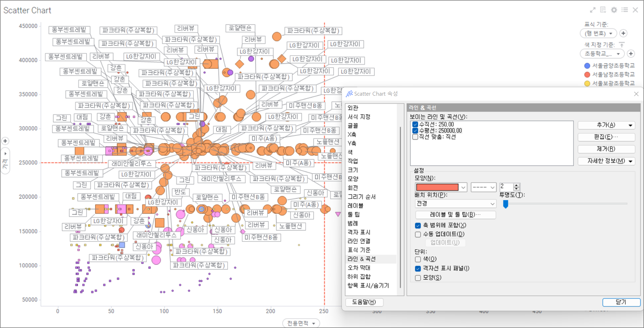Click plus button next to 행 번호 selector
The width and height of the screenshot is (644, 328).
623,34
